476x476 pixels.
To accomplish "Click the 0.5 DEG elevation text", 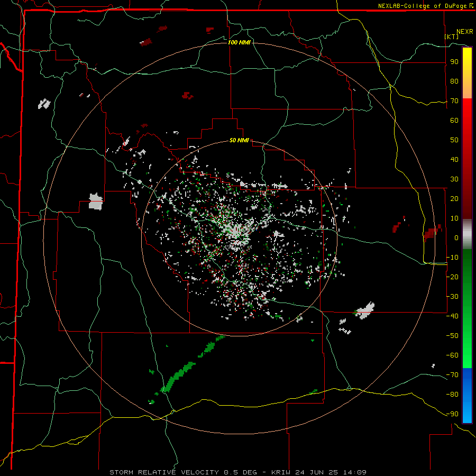I will (241, 472).
